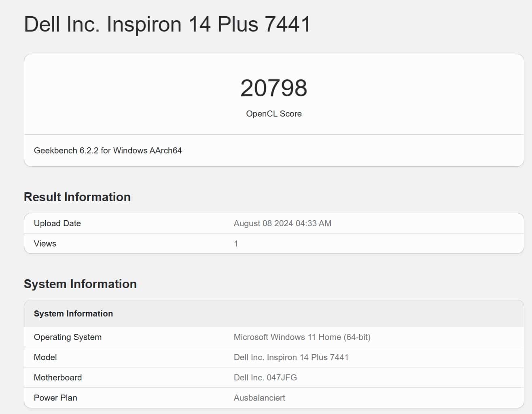Click the page title Dell Inc. Inspiron heading

click(x=167, y=24)
